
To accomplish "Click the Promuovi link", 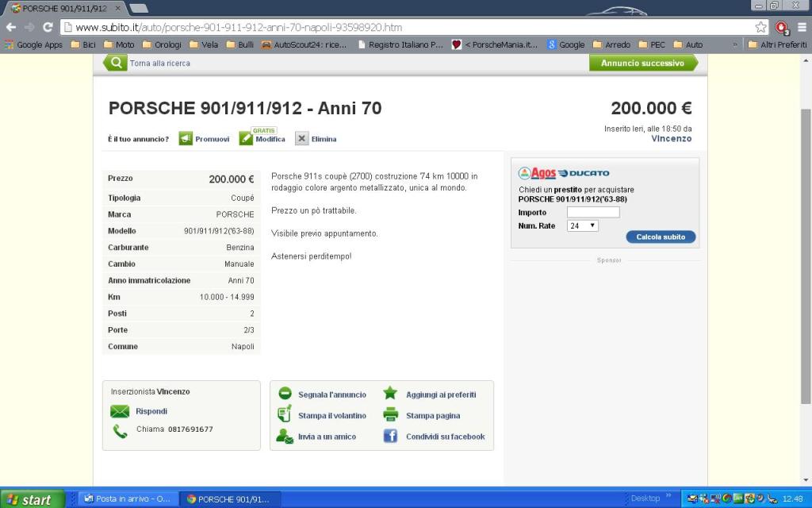I will (x=213, y=139).
